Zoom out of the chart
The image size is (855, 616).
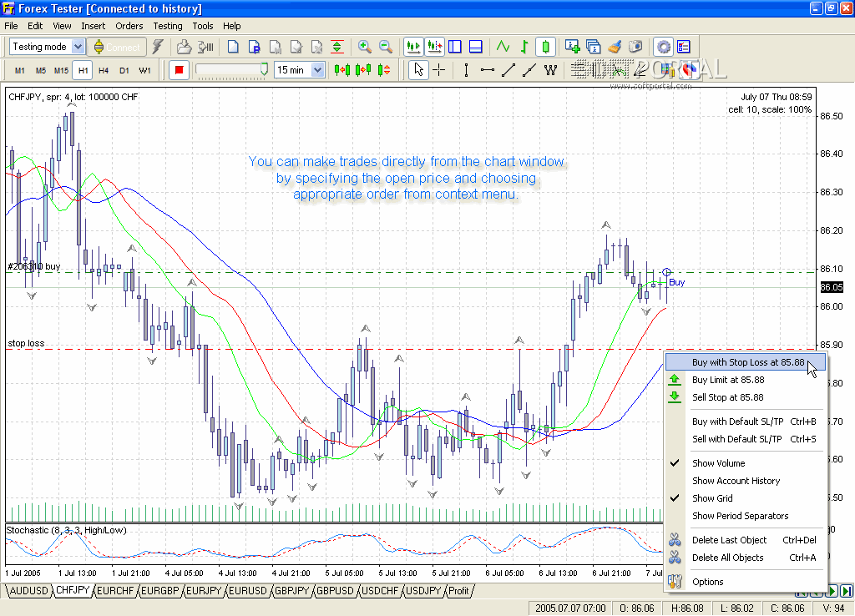click(386, 47)
